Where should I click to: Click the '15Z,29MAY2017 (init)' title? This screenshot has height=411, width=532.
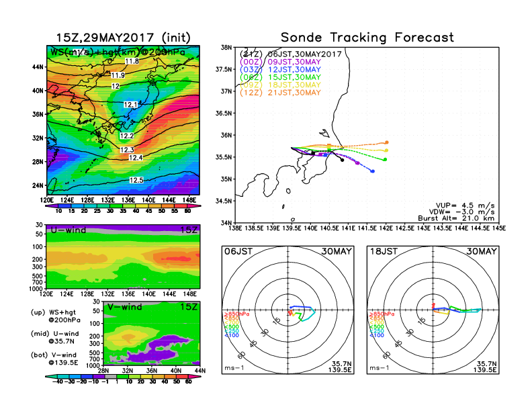click(x=123, y=38)
